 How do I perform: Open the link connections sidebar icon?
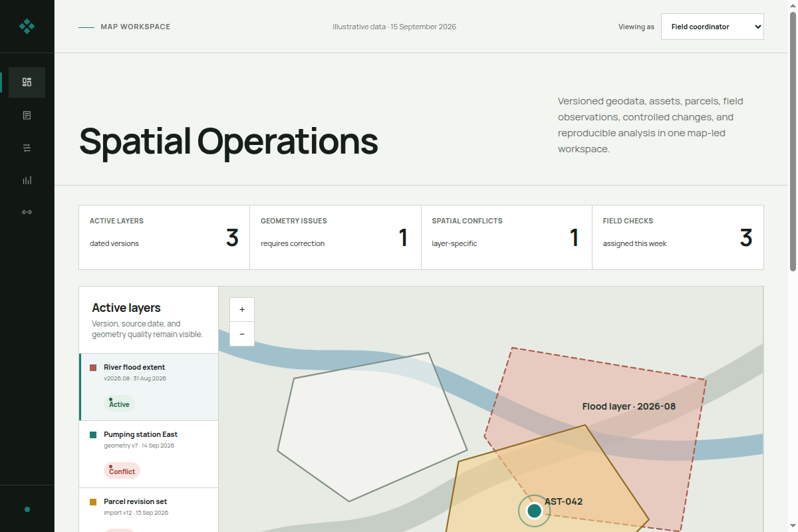pyautogui.click(x=27, y=212)
